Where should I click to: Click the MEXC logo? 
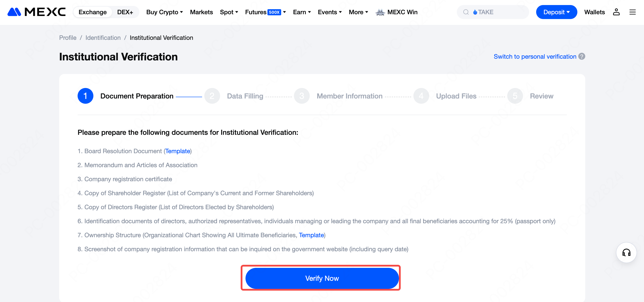[37, 12]
